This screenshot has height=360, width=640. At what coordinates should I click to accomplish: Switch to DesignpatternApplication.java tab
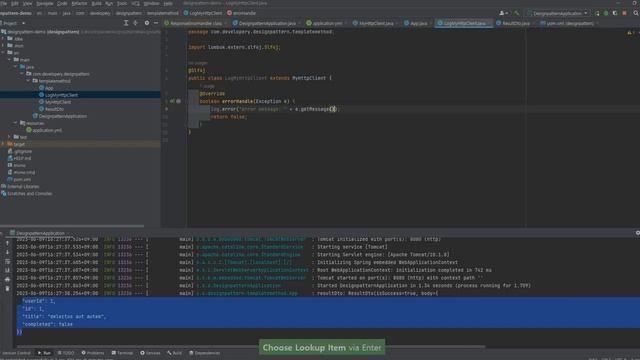pos(264,23)
